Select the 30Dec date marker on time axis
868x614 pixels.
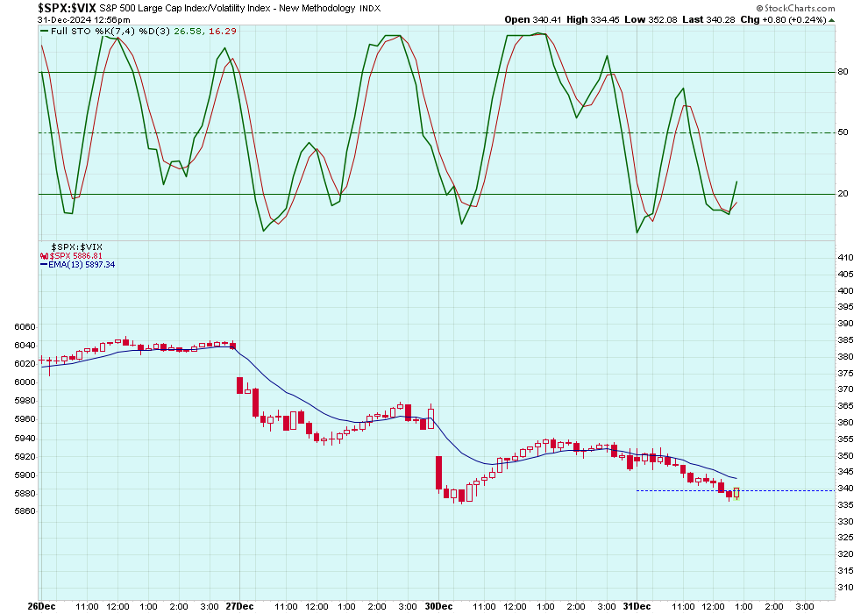click(438, 606)
